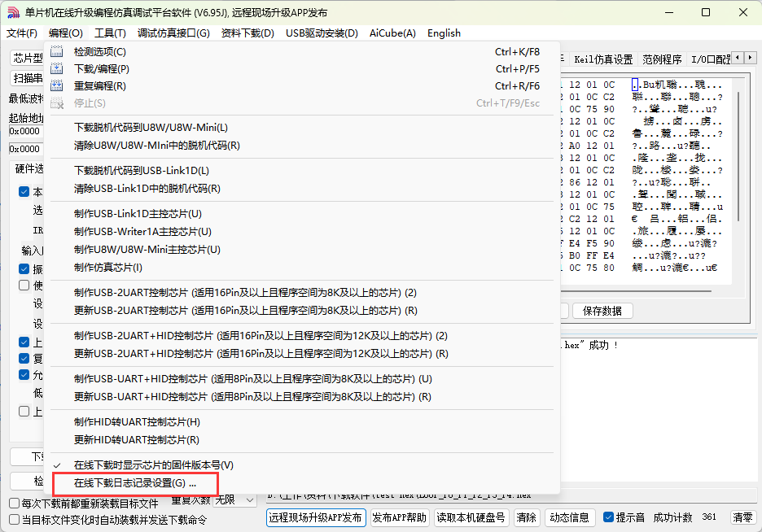The width and height of the screenshot is (762, 532).
Task: Click 清零 button next to success count
Action: [742, 518]
